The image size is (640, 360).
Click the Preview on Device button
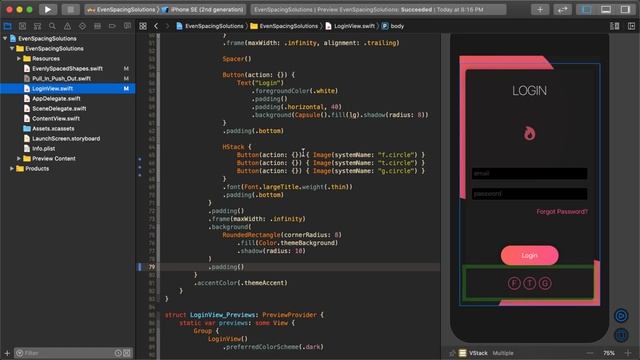[x=621, y=335]
